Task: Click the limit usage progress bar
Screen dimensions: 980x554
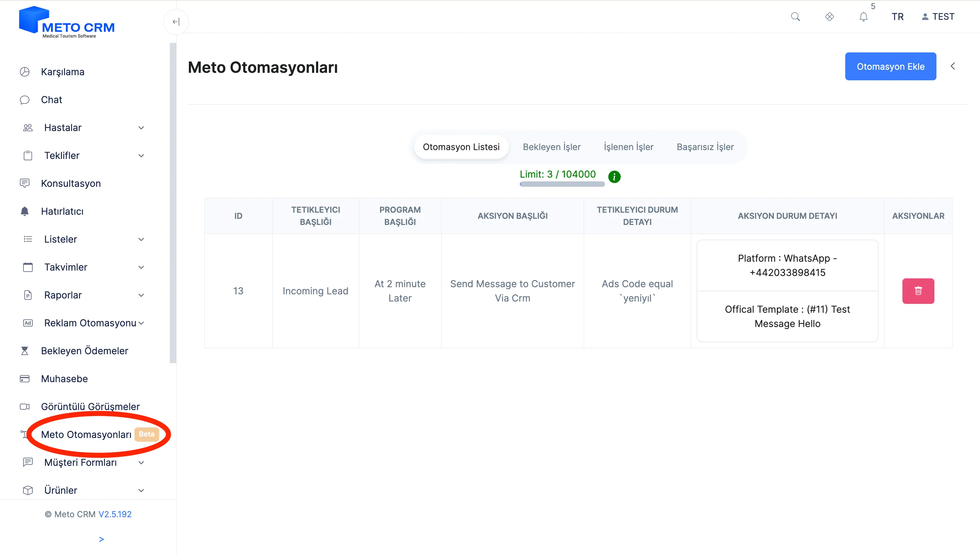Action: click(562, 184)
